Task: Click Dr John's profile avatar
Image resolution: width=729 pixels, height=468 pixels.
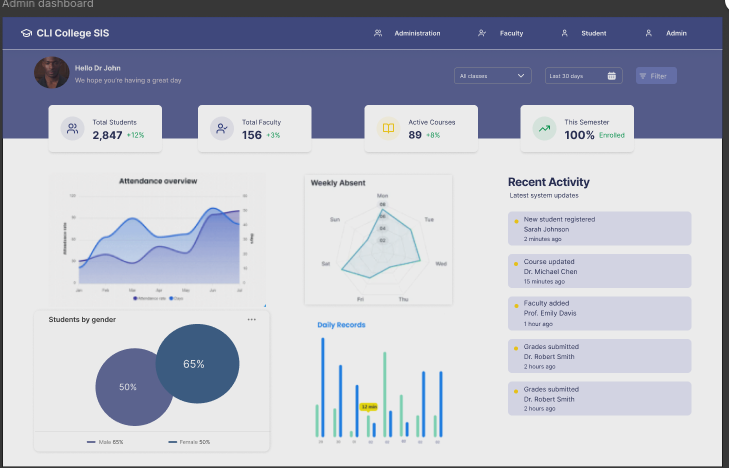Action: point(52,73)
